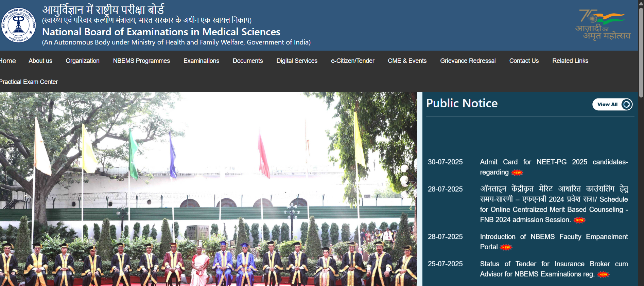Open the Digital Services menu
Screen dimensions: 644x286
point(297,61)
